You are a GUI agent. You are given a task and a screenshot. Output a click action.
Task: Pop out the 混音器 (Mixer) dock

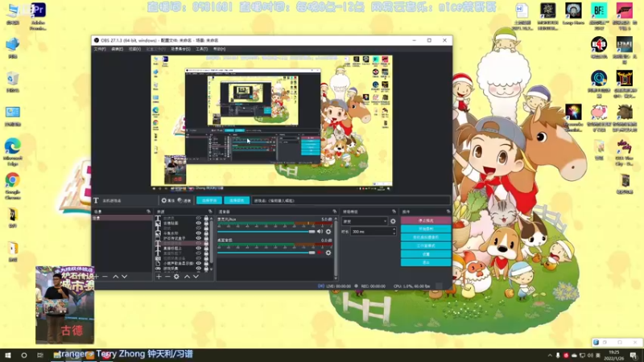334,212
